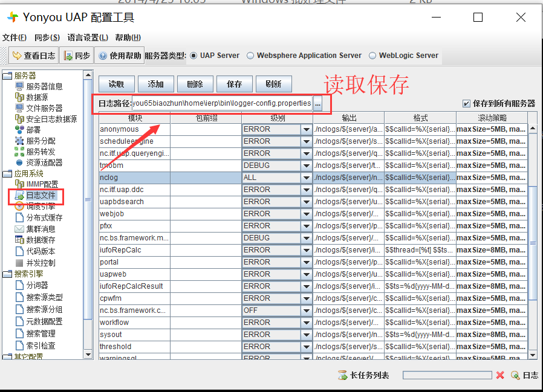Toggle 保存到所有服务器 checkbox
This screenshot has width=543, height=392.
point(466,103)
